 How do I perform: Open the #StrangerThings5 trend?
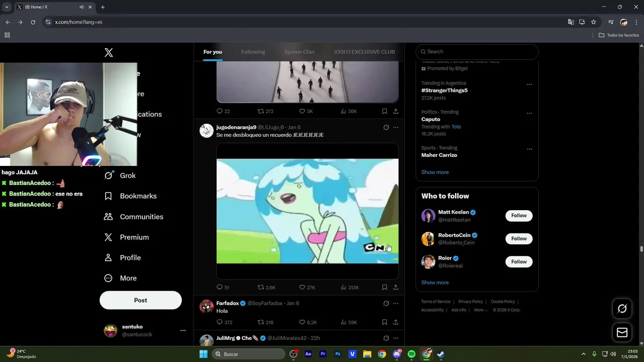[444, 90]
